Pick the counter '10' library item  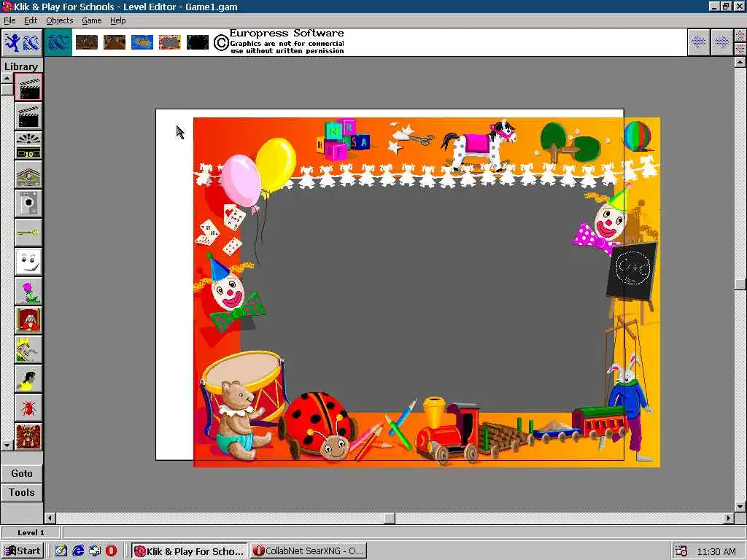click(x=28, y=146)
